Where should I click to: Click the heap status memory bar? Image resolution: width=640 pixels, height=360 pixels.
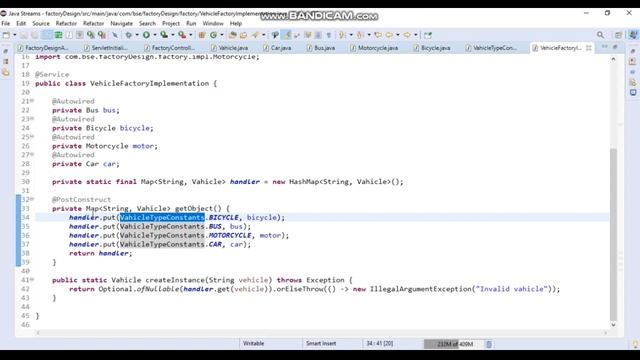454,344
